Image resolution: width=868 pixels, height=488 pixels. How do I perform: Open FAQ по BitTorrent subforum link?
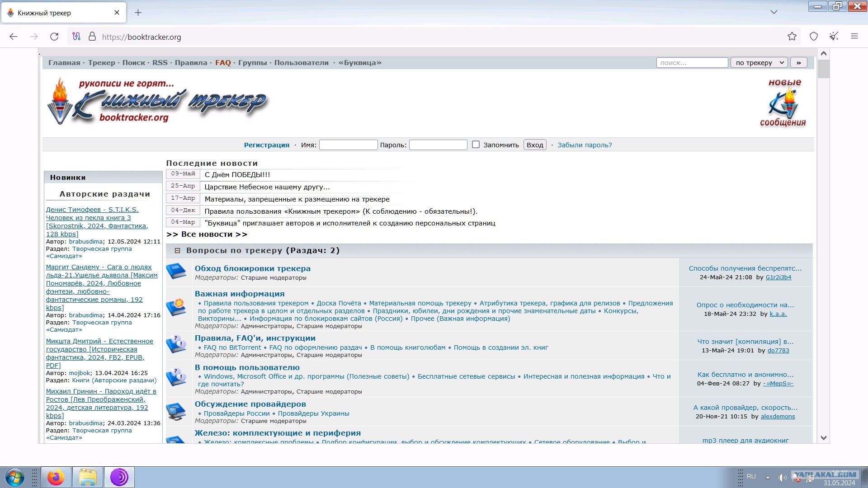[x=232, y=347]
